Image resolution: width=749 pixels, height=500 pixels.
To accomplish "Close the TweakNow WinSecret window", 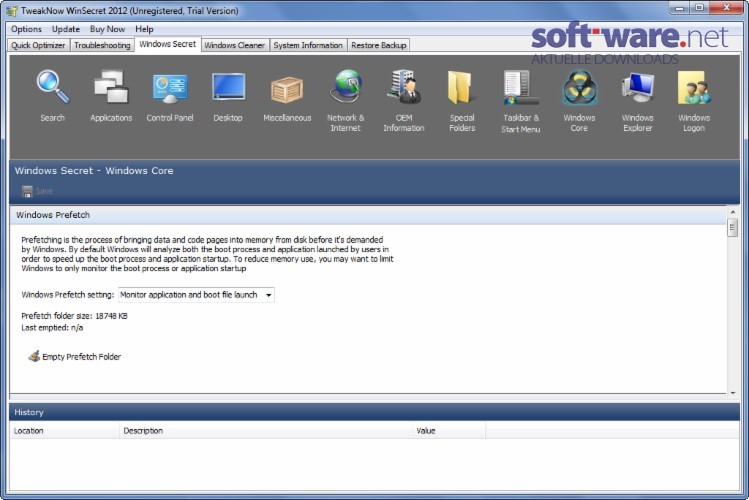I will coord(726,8).
